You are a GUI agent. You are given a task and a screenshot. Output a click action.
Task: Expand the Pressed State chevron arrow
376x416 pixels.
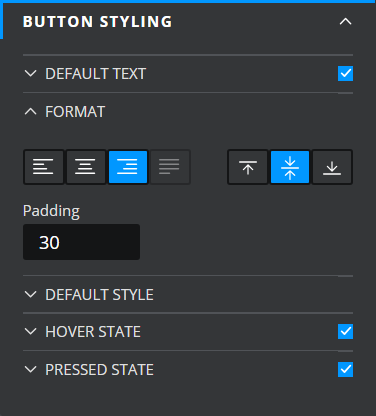pyautogui.click(x=31, y=369)
